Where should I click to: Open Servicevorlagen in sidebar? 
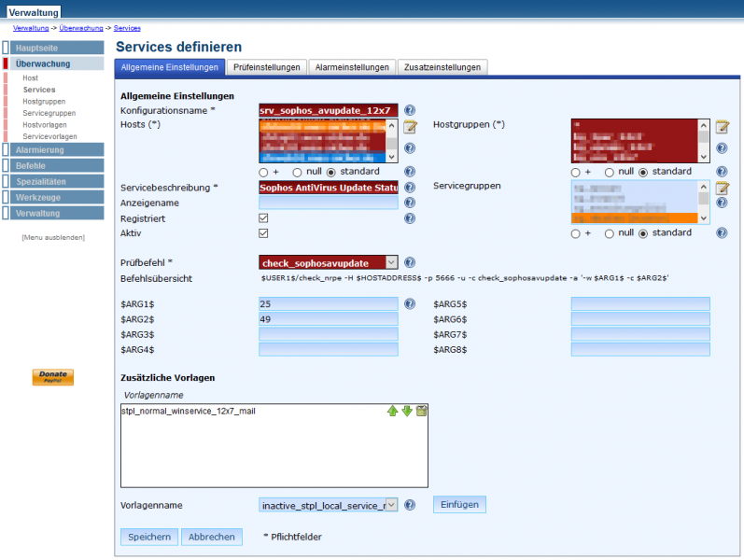[49, 136]
